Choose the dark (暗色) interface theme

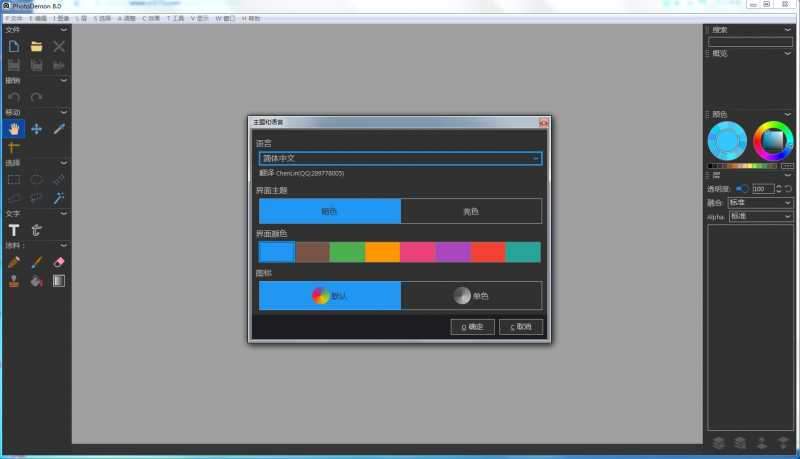tap(329, 211)
